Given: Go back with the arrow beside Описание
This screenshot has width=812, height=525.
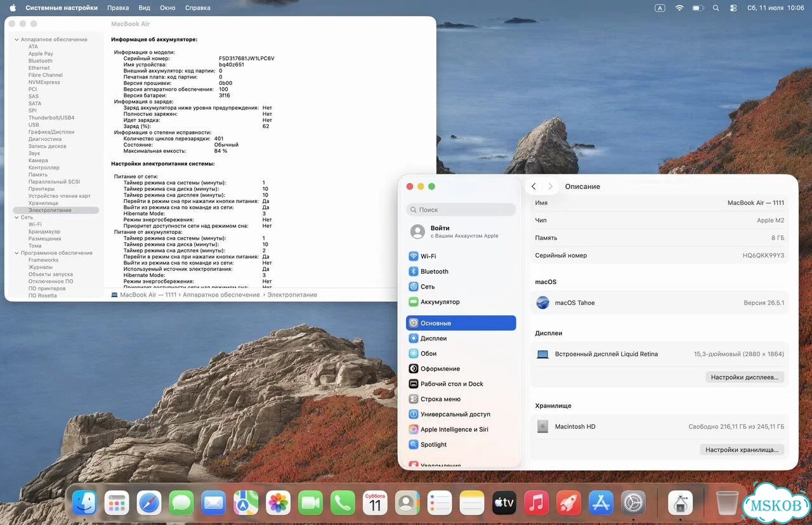Looking at the screenshot, I should [534, 186].
